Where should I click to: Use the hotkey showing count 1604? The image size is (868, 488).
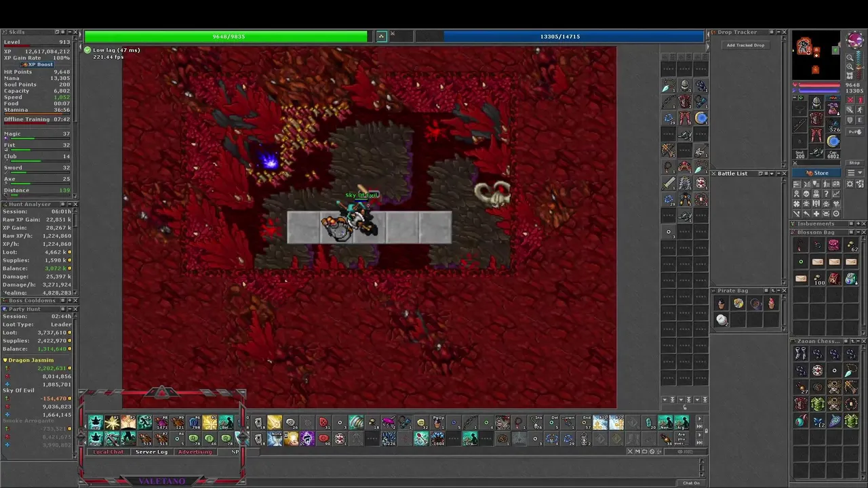(437, 439)
